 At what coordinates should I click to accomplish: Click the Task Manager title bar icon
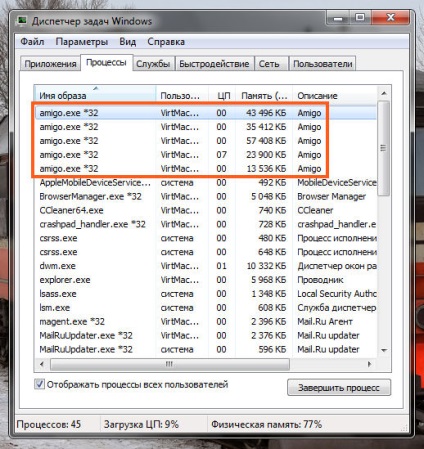coord(23,20)
